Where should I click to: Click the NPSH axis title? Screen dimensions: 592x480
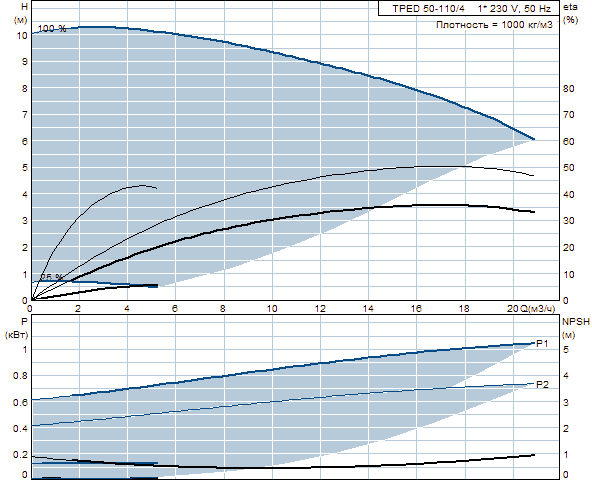[576, 321]
